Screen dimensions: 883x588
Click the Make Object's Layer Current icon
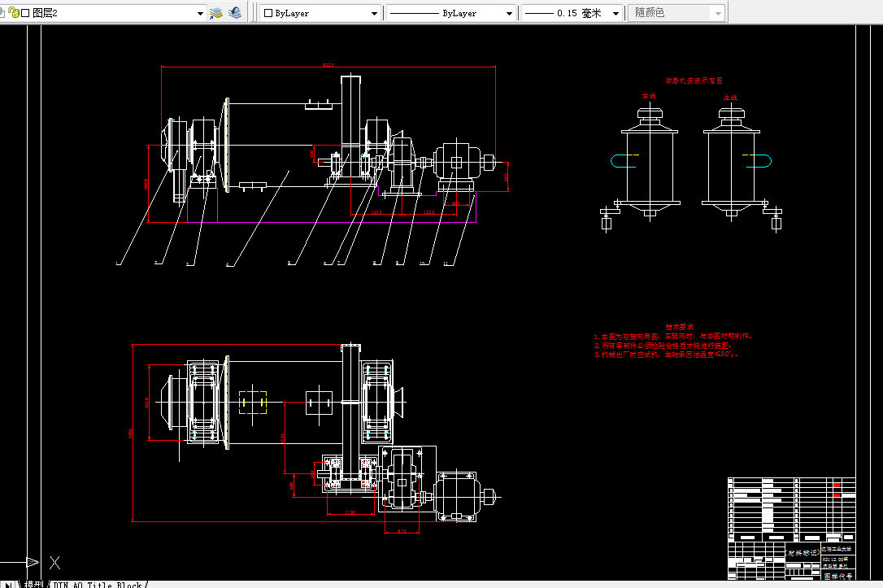[216, 12]
